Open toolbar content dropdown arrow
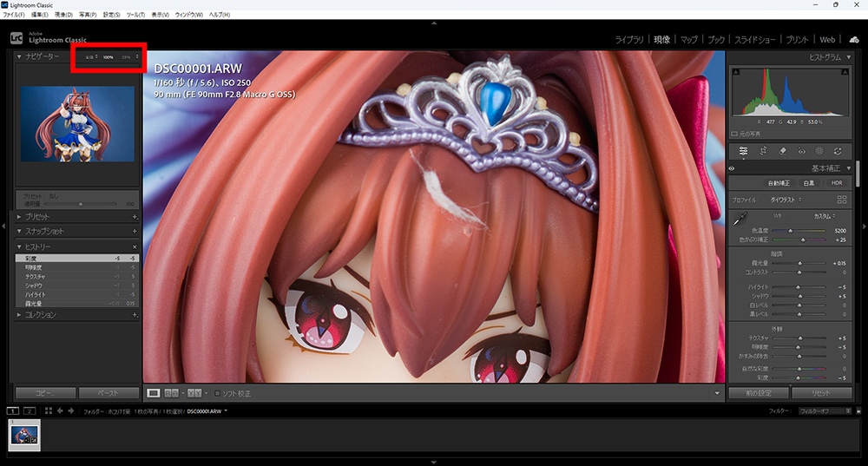This screenshot has width=868, height=466. tap(717, 393)
